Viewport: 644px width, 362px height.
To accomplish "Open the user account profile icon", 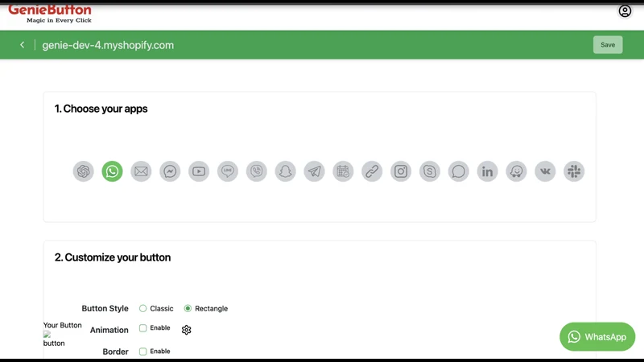I will pyautogui.click(x=625, y=11).
